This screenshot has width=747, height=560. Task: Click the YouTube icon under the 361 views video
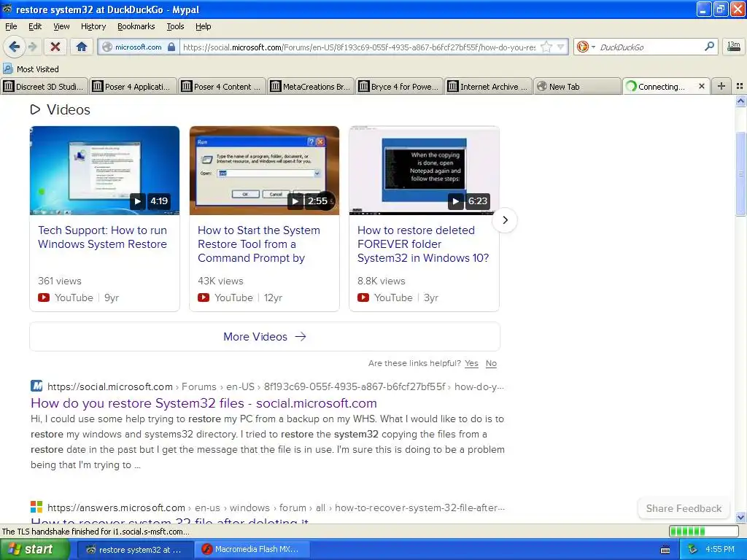(44, 297)
